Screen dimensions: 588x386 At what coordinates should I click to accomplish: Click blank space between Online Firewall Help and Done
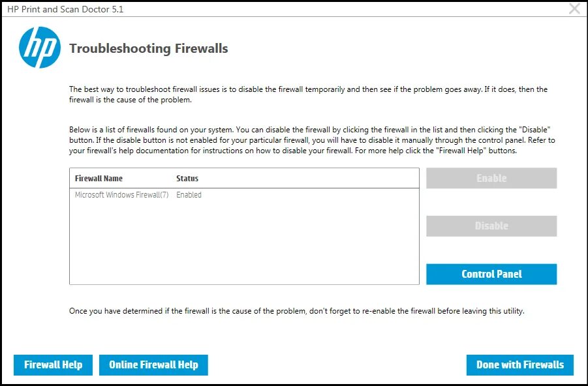(x=336, y=365)
